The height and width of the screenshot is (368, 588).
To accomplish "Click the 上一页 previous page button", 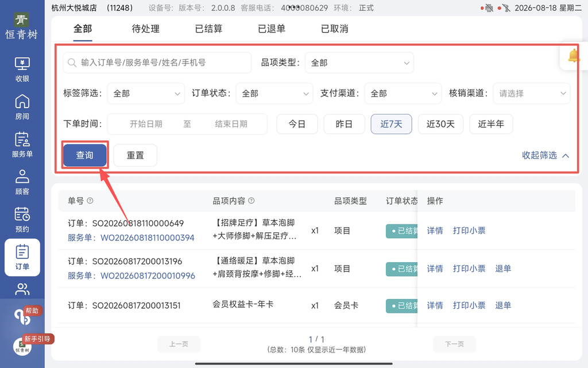I will [179, 344].
